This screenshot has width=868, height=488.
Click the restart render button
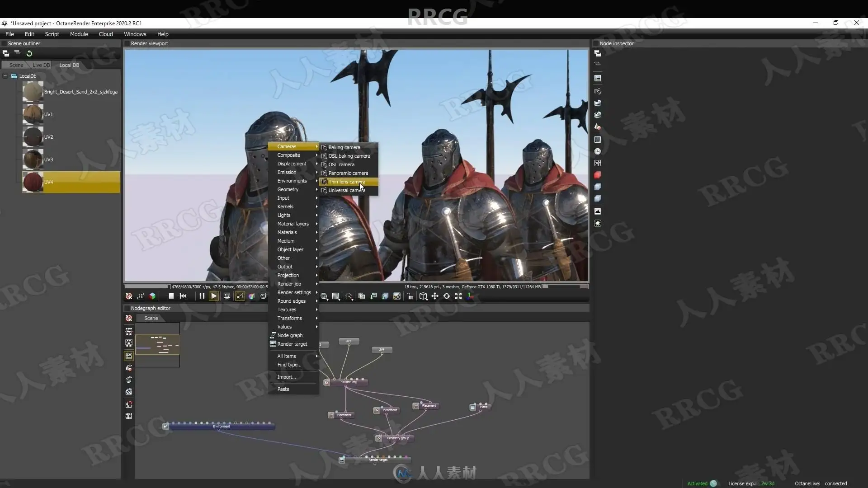[183, 296]
